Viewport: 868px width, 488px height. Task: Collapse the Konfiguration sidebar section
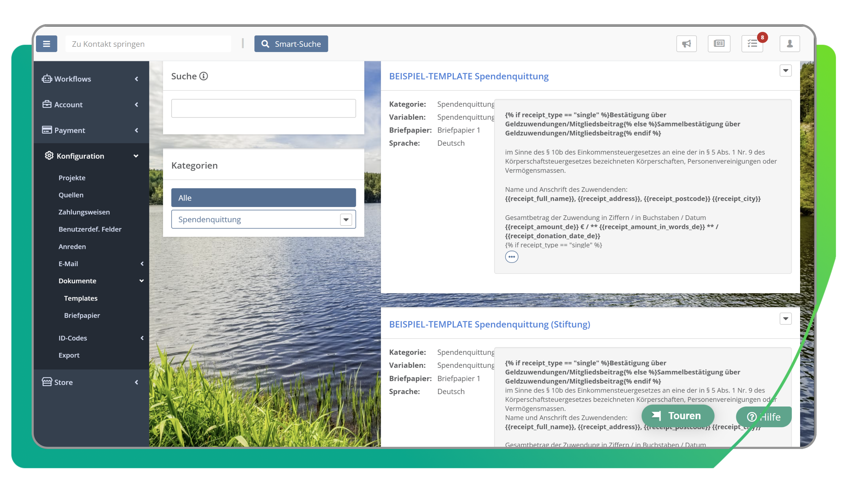pyautogui.click(x=91, y=156)
